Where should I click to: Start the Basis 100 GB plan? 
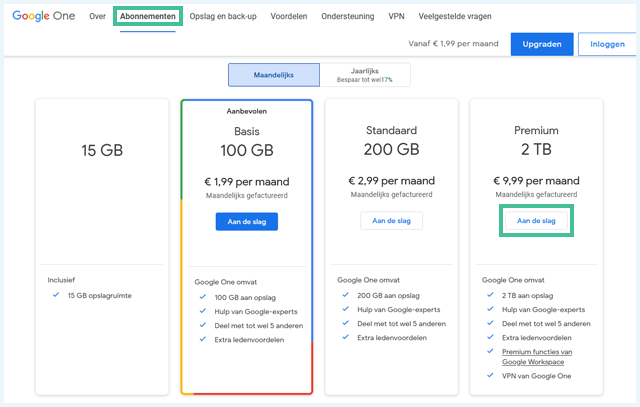click(x=247, y=222)
